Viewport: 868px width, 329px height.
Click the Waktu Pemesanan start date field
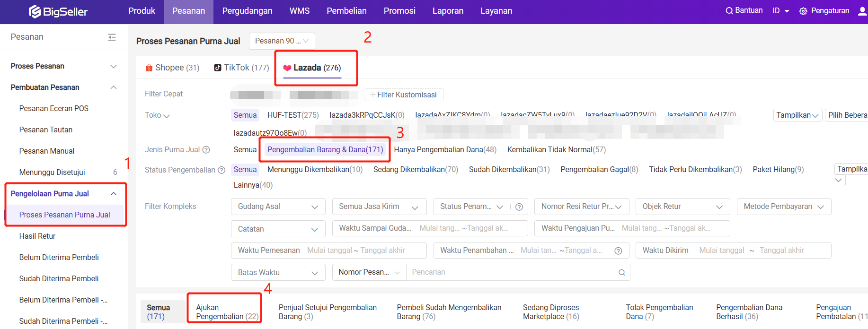(x=329, y=251)
